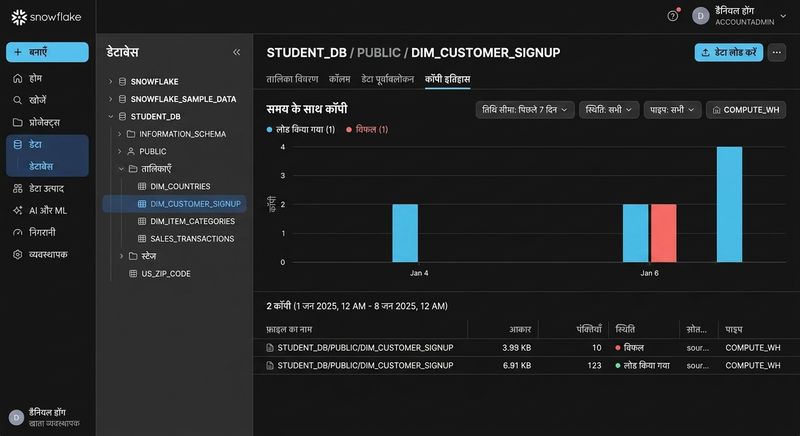Click the DIM_ITEM_CATEGORIES table icon
800x436 pixels.
coord(142,221)
